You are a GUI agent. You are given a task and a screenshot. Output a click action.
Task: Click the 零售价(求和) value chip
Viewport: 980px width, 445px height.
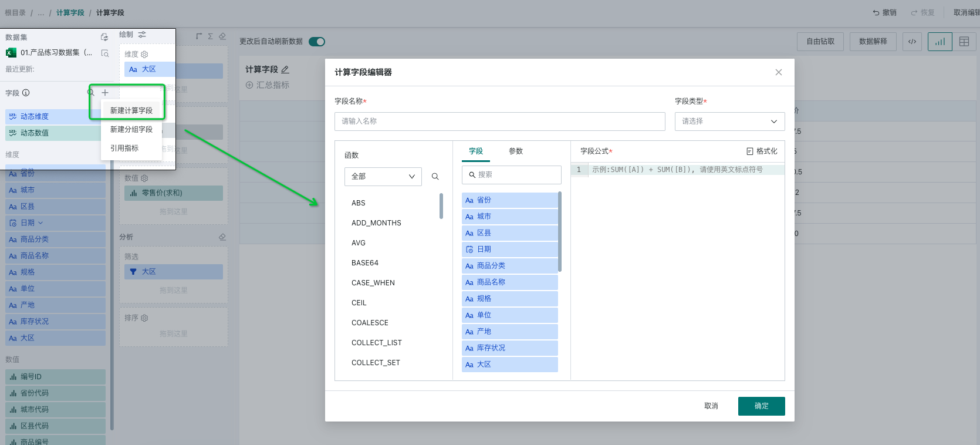pyautogui.click(x=174, y=193)
